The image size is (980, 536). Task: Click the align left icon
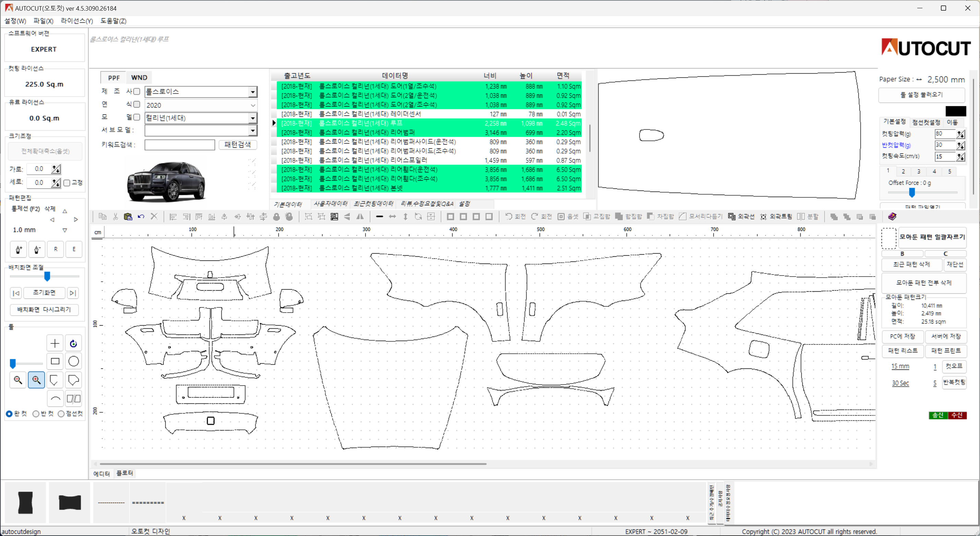173,217
